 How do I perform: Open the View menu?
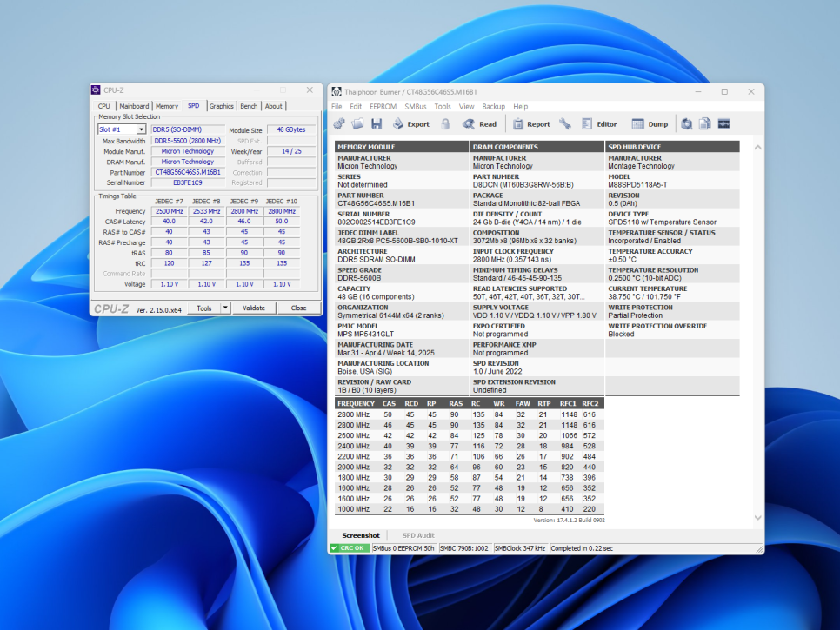click(x=467, y=107)
